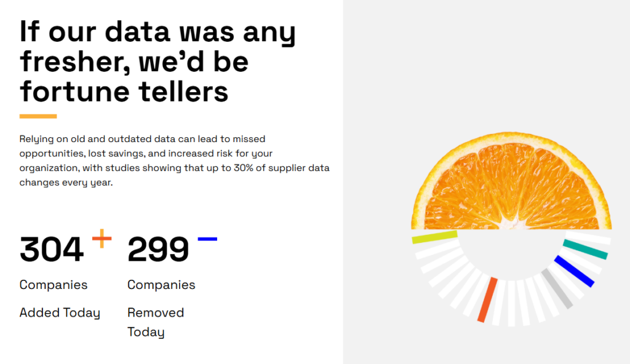Screen dimensions: 630x364
Task: Click the yellow-green bar in the radial chart
Action: [x=435, y=237]
